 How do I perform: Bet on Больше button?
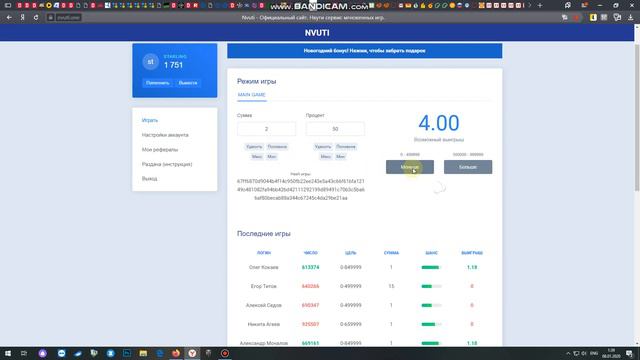[x=468, y=167]
